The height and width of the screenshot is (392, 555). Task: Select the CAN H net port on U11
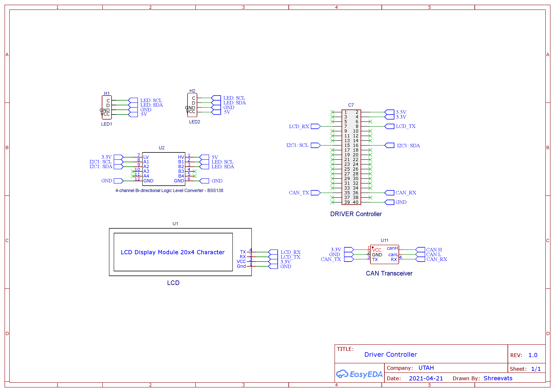point(420,250)
